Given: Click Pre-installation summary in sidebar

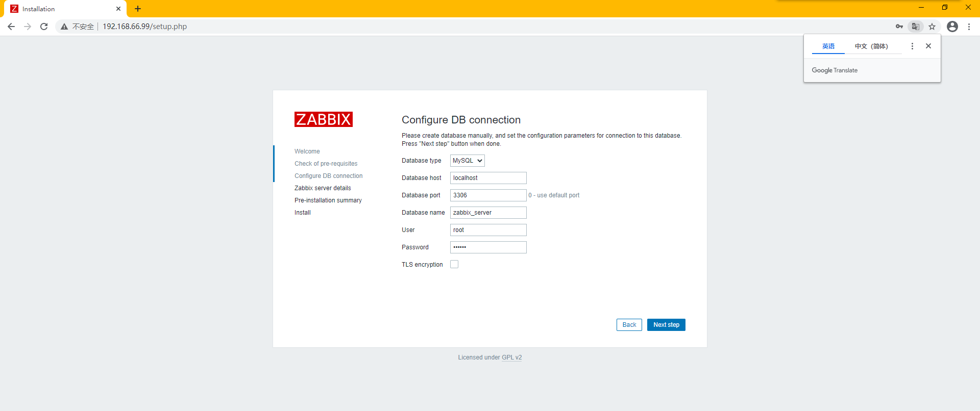Looking at the screenshot, I should 328,200.
